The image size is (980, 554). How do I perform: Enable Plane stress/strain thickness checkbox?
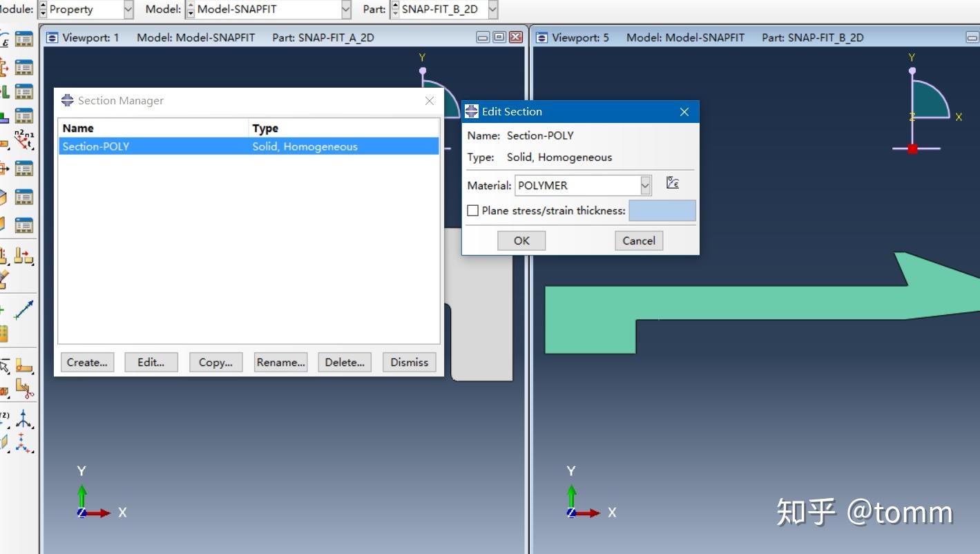pyautogui.click(x=473, y=211)
